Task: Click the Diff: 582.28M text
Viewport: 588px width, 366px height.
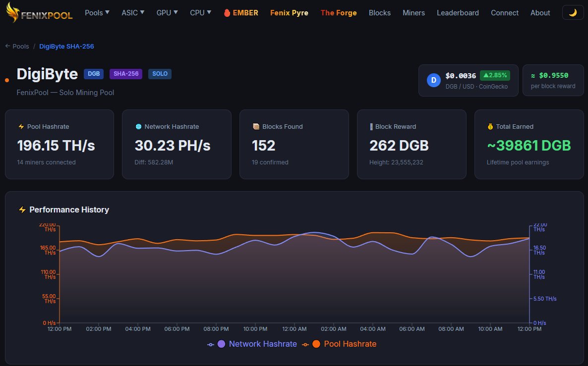Action: click(x=154, y=162)
